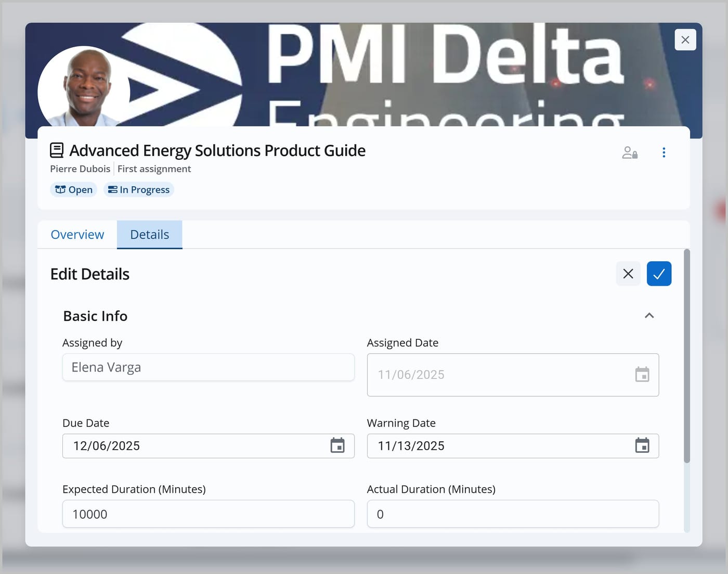
Task: Click the Open status badge
Action: click(x=74, y=190)
